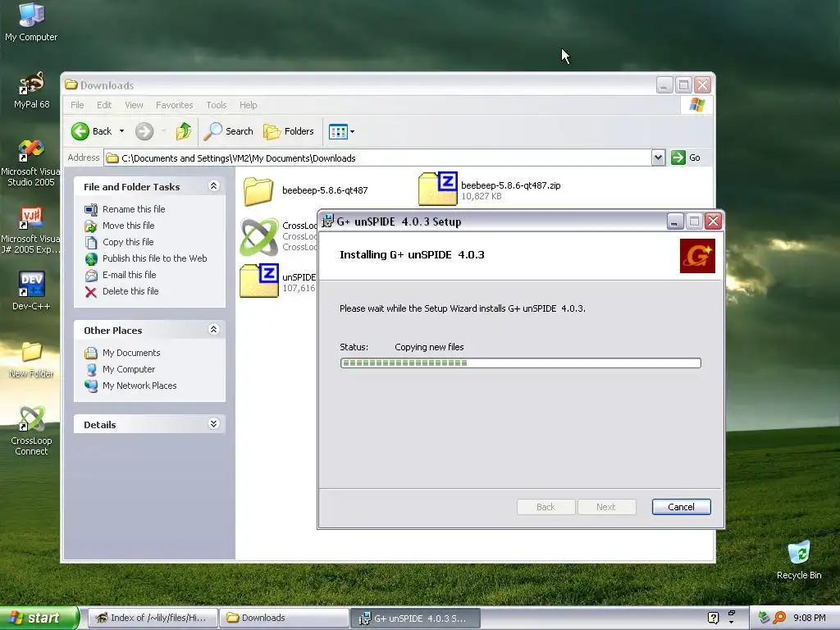Cancel the unSPIDE installation
This screenshot has height=630, width=840.
681,507
